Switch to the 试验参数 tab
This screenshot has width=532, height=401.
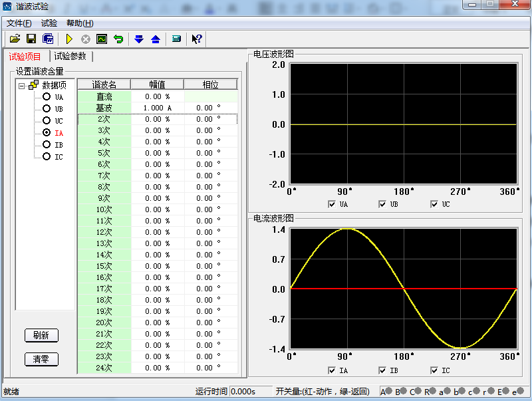(x=70, y=57)
